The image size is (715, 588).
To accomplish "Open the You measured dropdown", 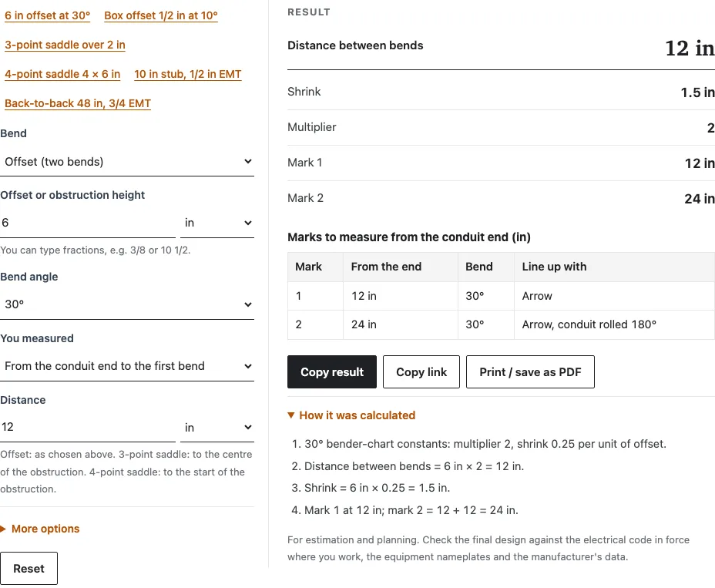I will click(127, 366).
